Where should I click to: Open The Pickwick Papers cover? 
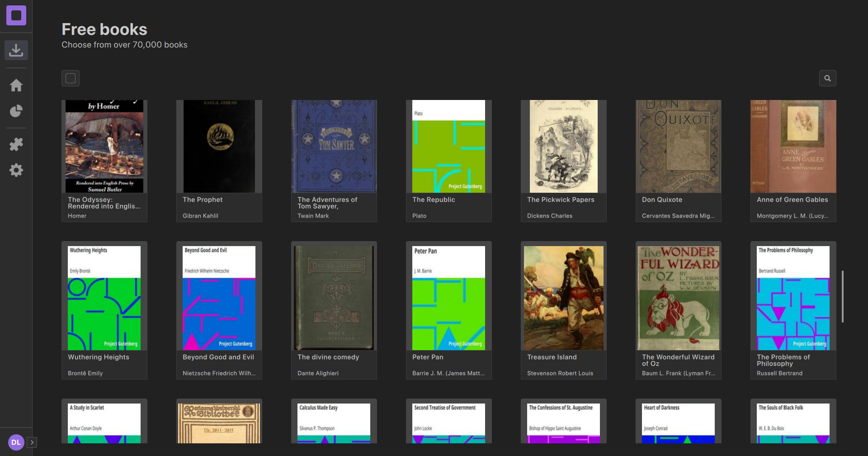(564, 146)
